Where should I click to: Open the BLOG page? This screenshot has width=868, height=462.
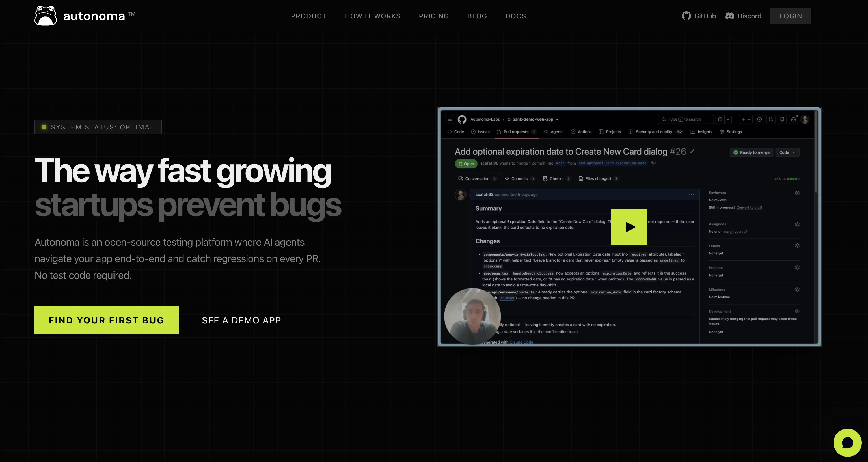[x=477, y=16]
